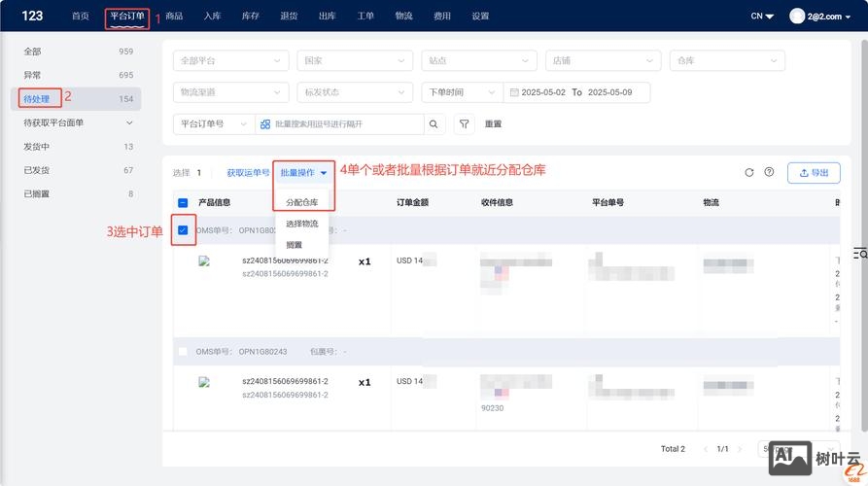Open the 工单 work orders menu

(x=365, y=17)
